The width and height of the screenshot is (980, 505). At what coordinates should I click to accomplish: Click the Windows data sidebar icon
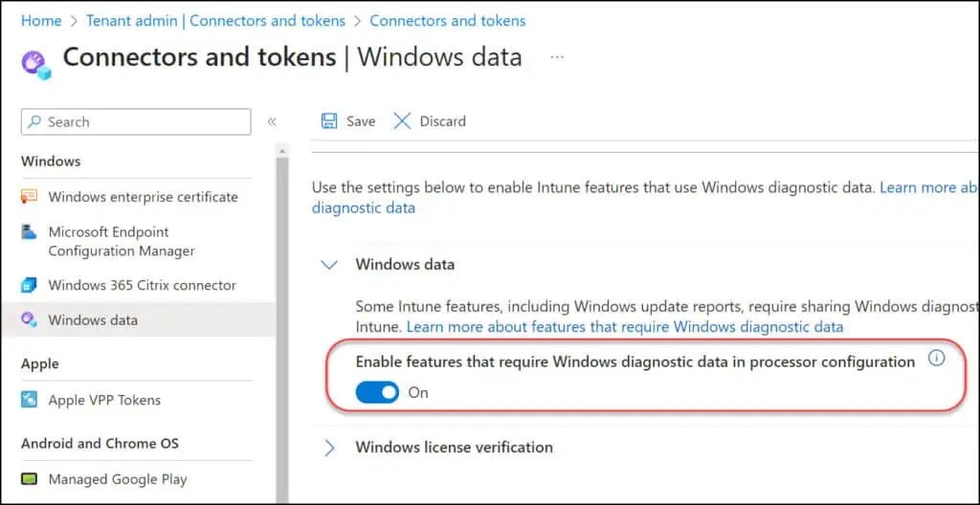(29, 320)
